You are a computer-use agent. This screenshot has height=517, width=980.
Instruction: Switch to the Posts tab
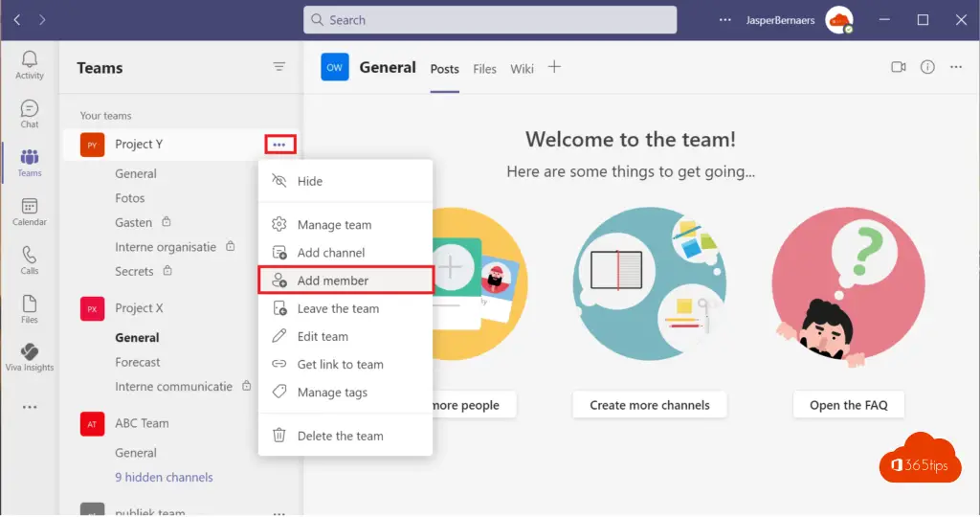point(444,69)
